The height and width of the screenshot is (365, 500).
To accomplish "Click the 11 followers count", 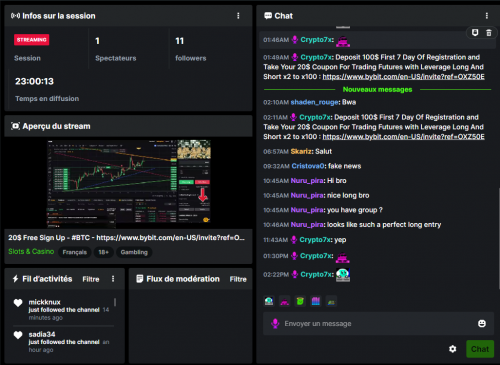I will point(179,41).
